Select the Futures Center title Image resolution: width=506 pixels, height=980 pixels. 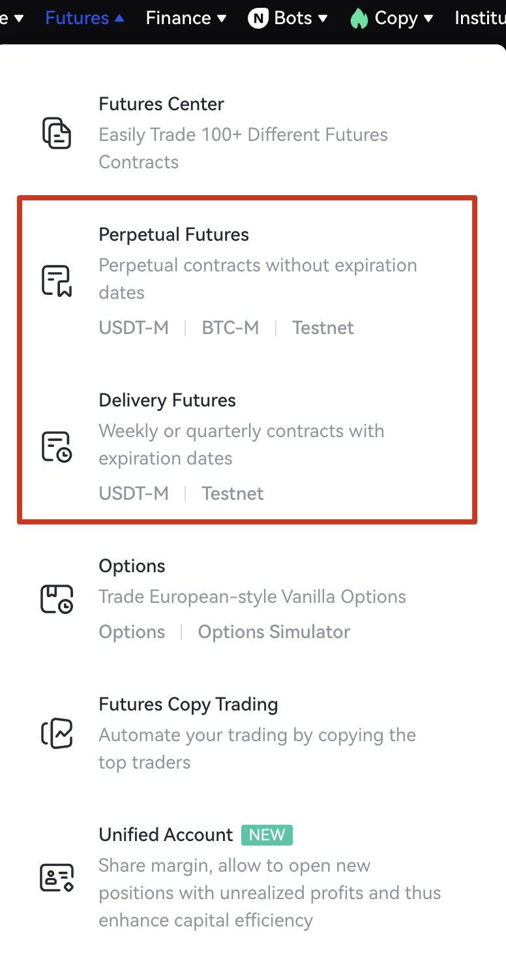(x=161, y=104)
